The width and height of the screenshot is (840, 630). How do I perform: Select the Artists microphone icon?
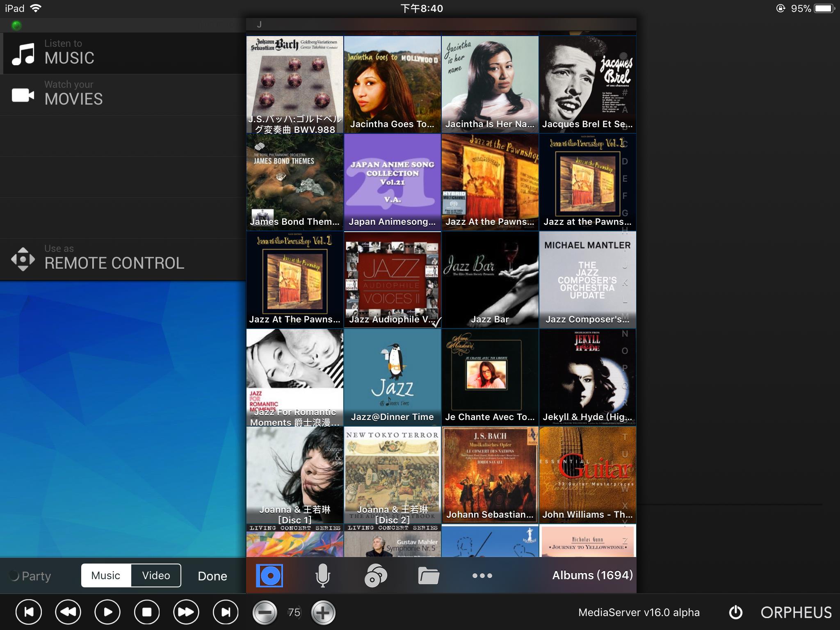(322, 575)
